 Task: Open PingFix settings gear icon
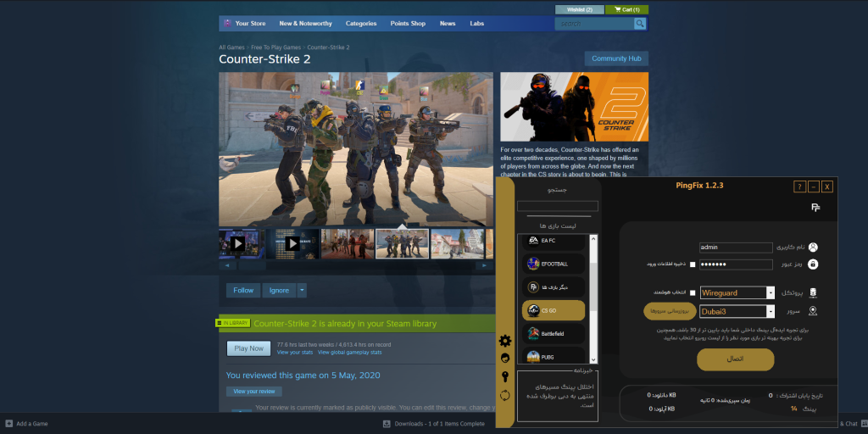tap(505, 341)
